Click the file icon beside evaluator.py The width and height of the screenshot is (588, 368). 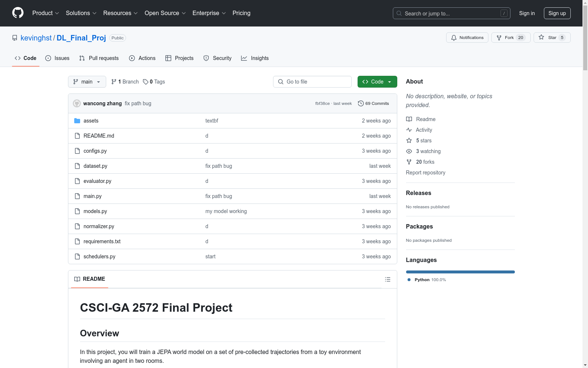tap(77, 181)
